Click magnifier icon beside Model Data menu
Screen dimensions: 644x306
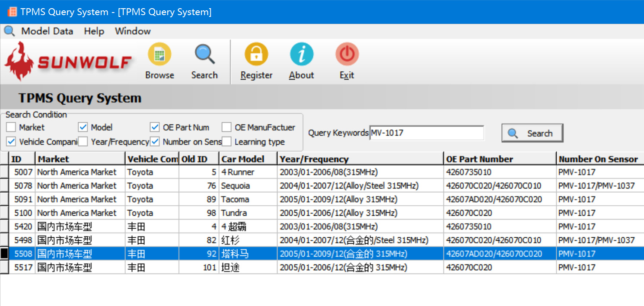[9, 31]
